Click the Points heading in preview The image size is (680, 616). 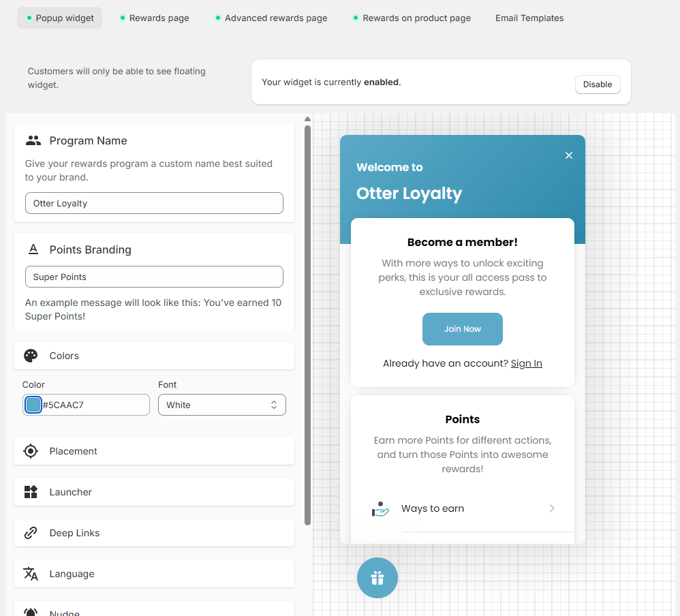(462, 419)
